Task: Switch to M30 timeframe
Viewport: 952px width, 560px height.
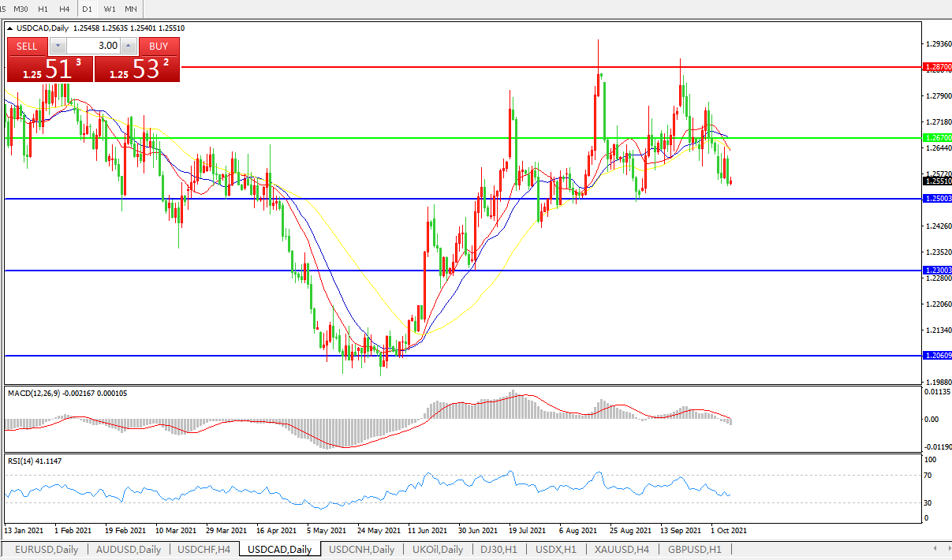Action: [x=21, y=9]
